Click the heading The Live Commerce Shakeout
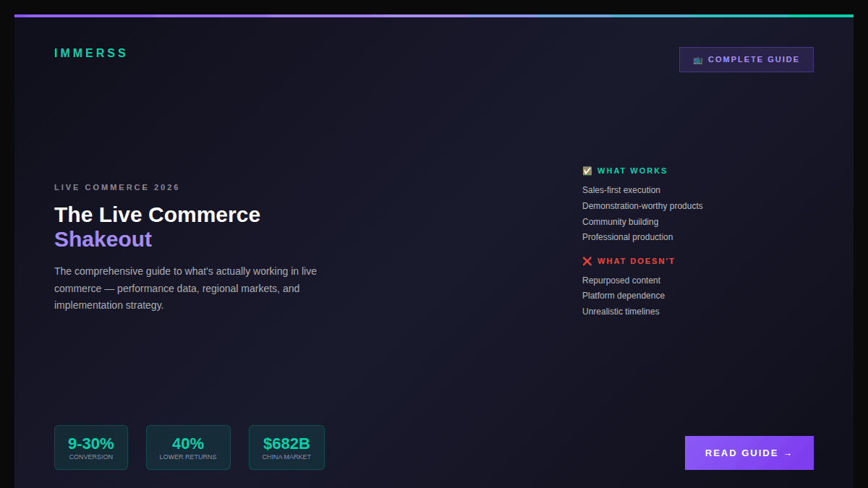 (x=157, y=226)
